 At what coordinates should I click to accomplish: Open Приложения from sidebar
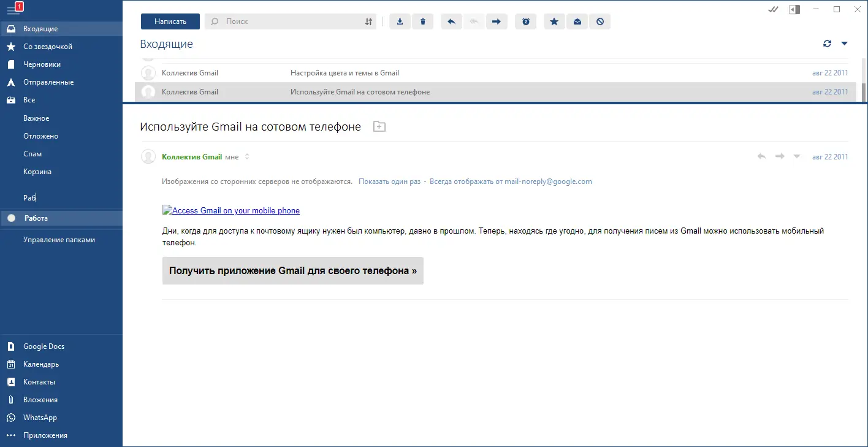(61, 435)
